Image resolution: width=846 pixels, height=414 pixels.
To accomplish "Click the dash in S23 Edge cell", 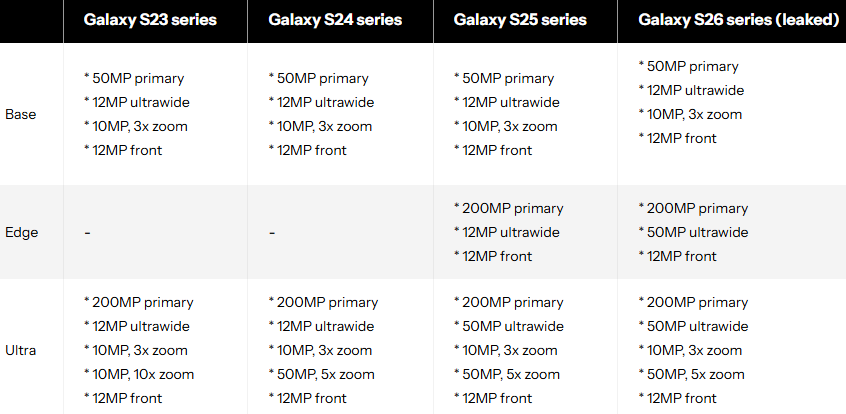I will tap(87, 232).
